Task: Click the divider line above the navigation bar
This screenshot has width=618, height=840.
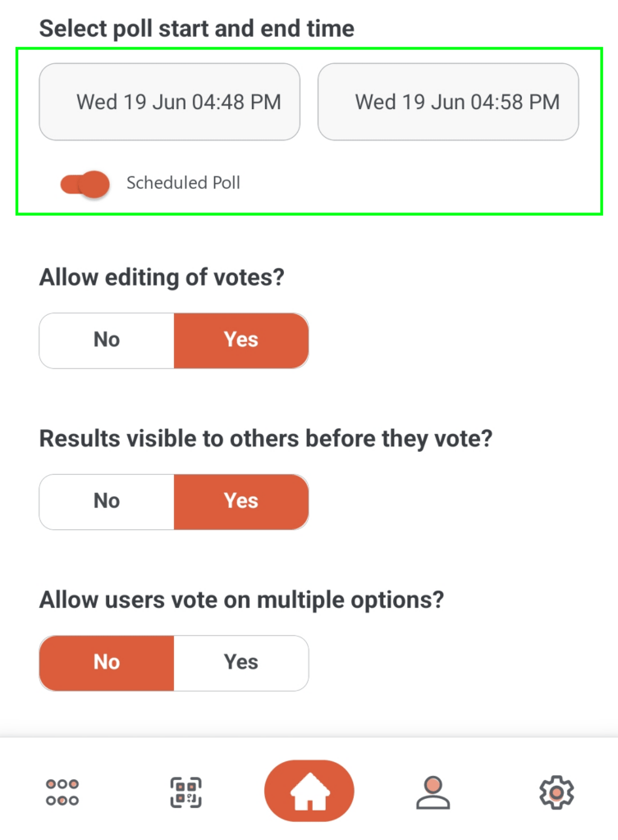Action: (x=309, y=736)
